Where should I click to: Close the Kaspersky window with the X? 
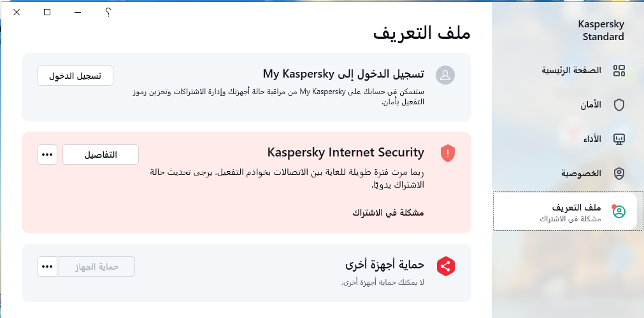pos(17,12)
